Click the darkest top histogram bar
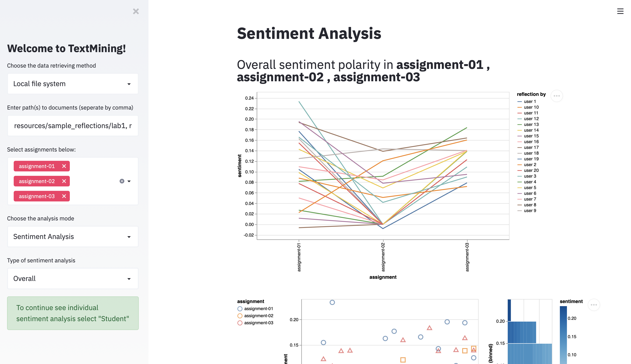Viewport: 631px width, 364px height. point(509,311)
